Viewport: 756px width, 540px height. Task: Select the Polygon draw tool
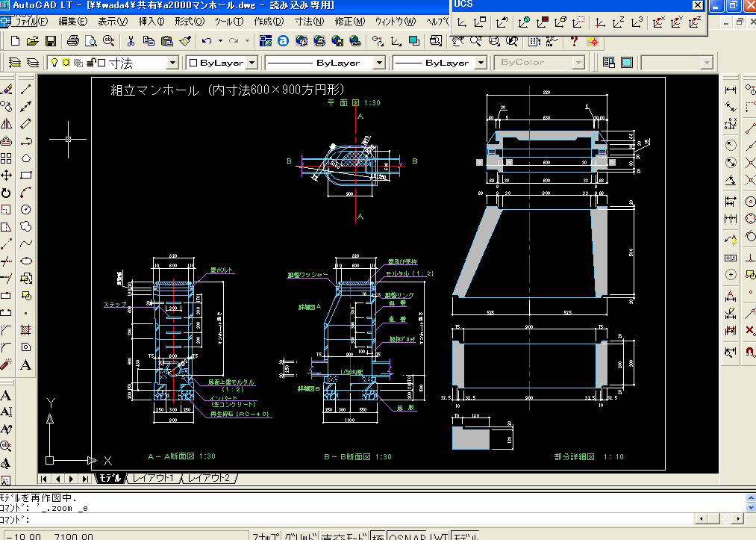tap(26, 158)
